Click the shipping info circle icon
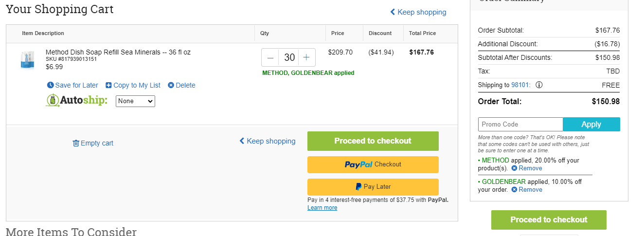 (x=539, y=85)
